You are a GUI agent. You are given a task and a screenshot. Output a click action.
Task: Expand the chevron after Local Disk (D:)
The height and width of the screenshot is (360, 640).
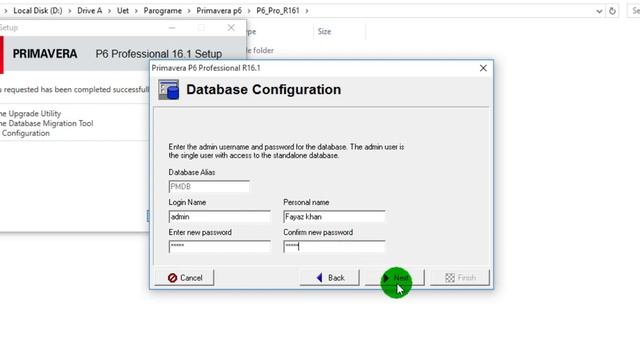tap(69, 11)
